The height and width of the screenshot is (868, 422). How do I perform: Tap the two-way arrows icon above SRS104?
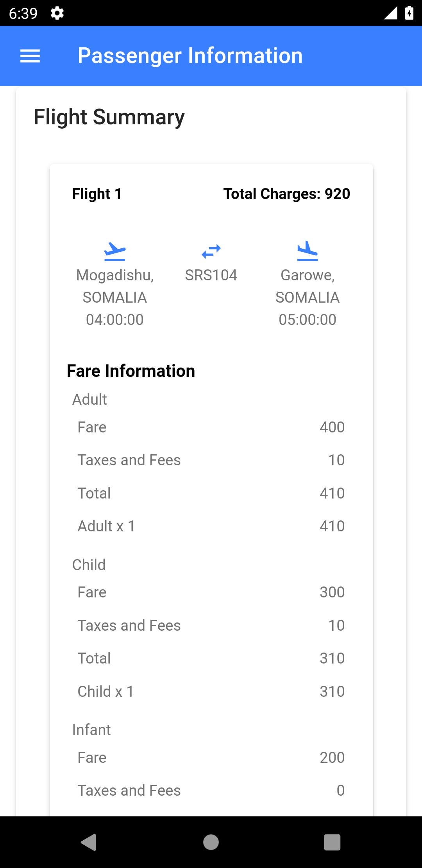(x=211, y=251)
